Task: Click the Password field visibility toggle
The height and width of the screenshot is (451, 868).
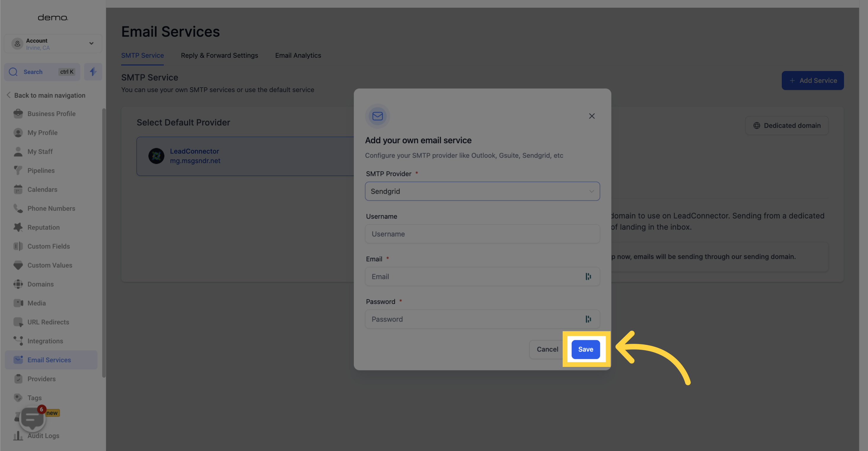Action: point(588,319)
